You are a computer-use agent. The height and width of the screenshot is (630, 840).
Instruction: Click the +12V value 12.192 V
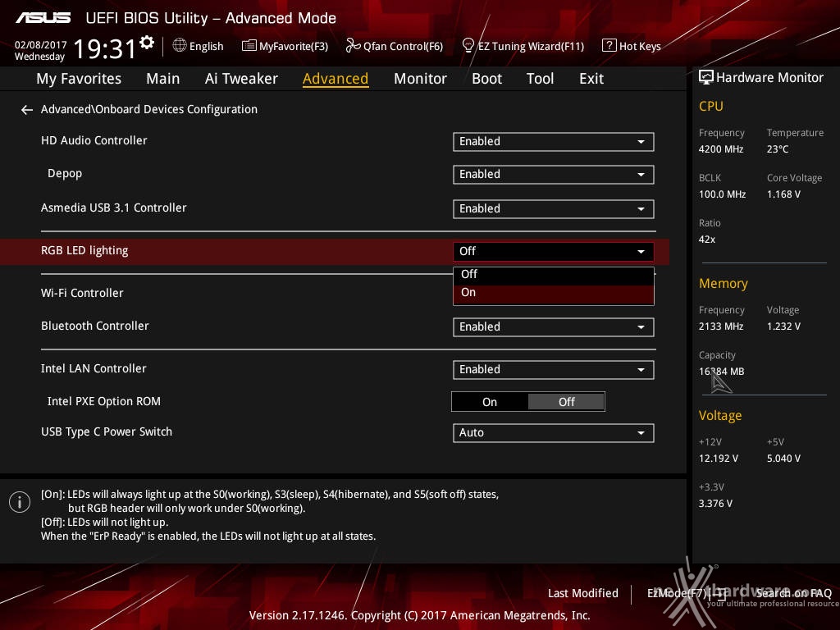(719, 459)
